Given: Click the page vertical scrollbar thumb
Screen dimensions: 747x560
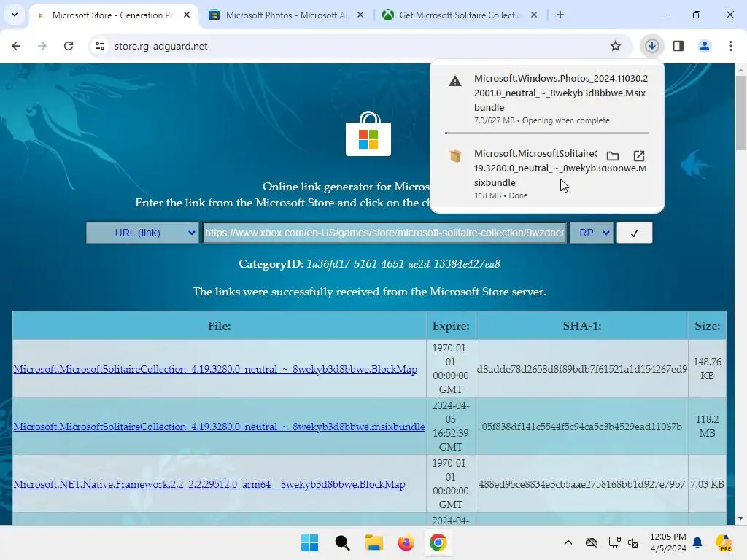Looking at the screenshot, I should [740, 112].
